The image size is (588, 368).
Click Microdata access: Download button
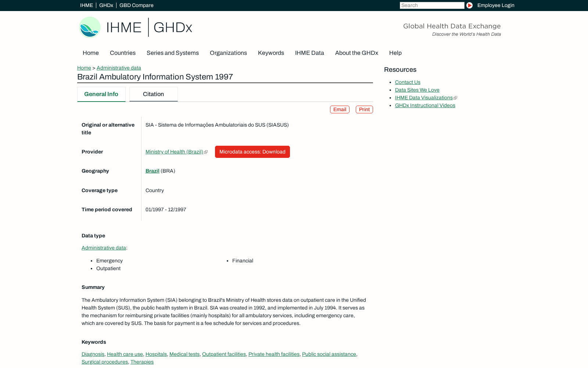[x=252, y=152]
